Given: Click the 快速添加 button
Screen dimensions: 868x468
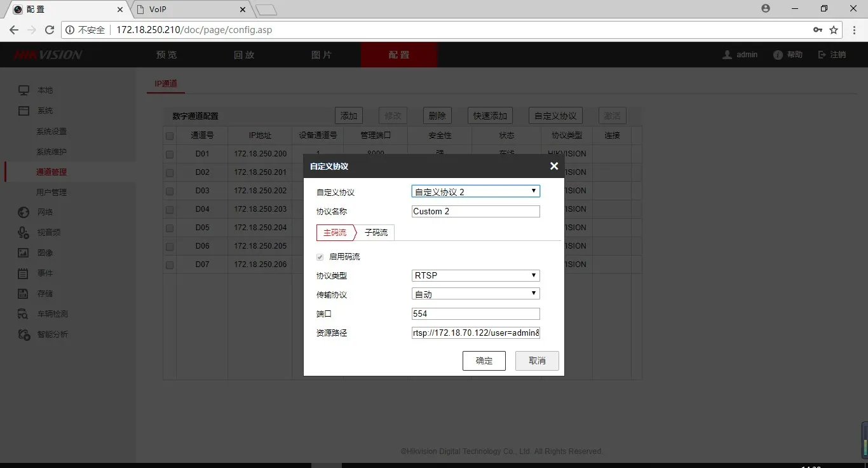Looking at the screenshot, I should 489,115.
